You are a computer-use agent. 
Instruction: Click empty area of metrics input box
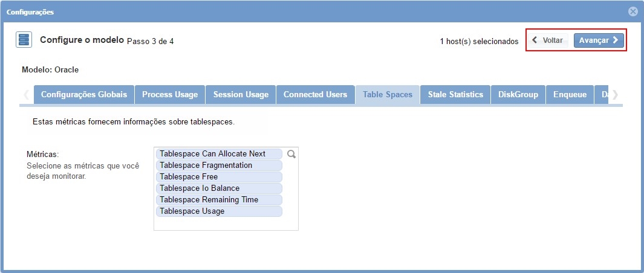click(x=226, y=223)
